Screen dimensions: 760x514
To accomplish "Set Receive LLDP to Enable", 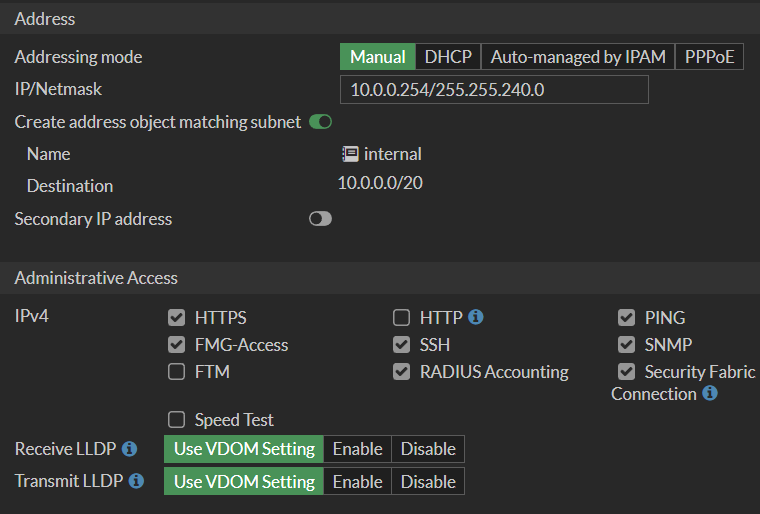I will [x=358, y=449].
